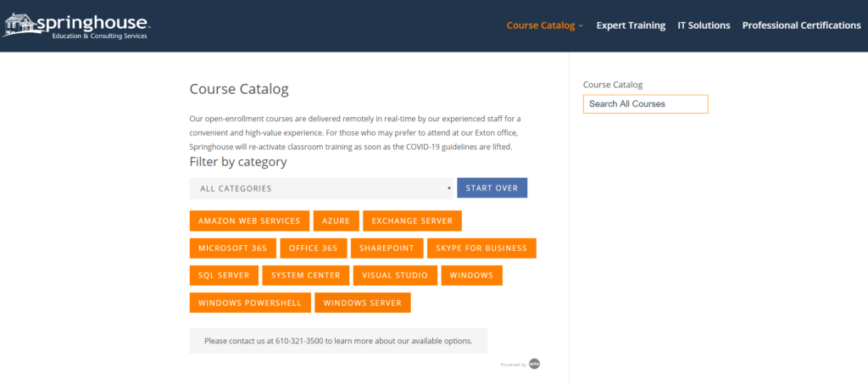Open IT Solutions page
The height and width of the screenshot is (384, 868).
(704, 25)
